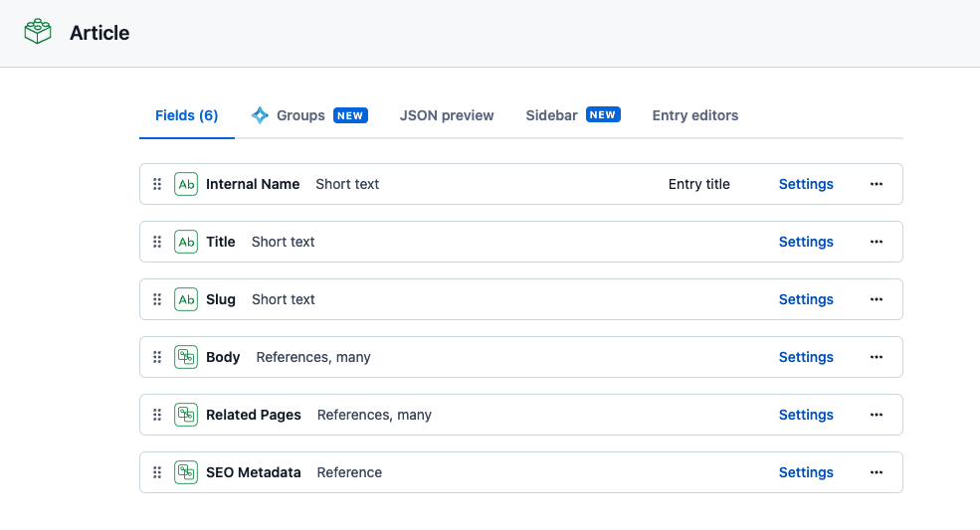The width and height of the screenshot is (980, 530).
Task: Switch to the JSON preview tab
Action: pyautogui.click(x=447, y=115)
